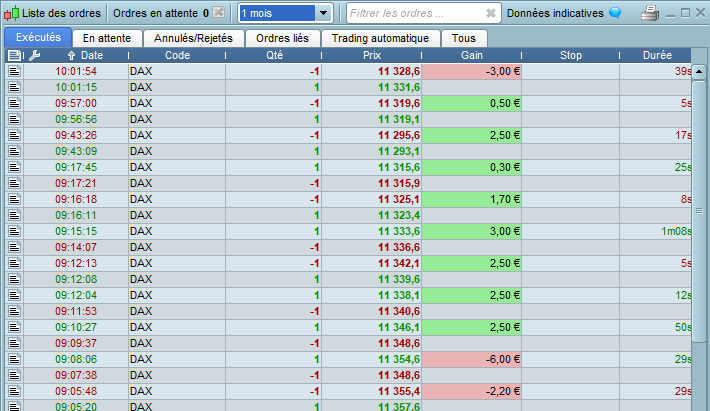
Task: Open details icon for 09:57:00 order
Action: point(14,103)
